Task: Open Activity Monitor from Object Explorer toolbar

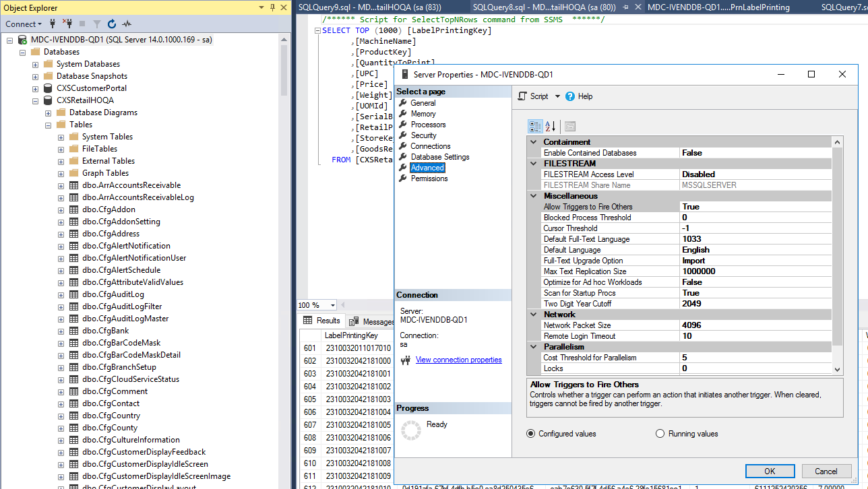Action: 127,24
